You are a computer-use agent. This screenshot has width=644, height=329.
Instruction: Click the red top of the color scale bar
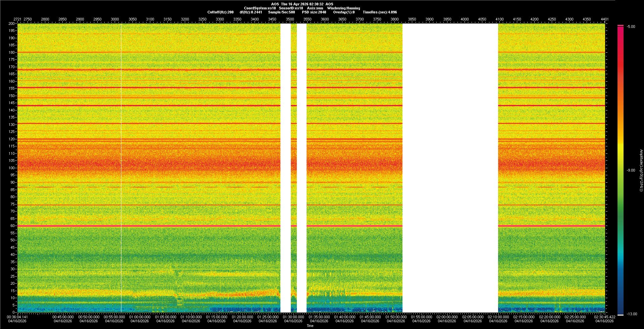tap(620, 30)
